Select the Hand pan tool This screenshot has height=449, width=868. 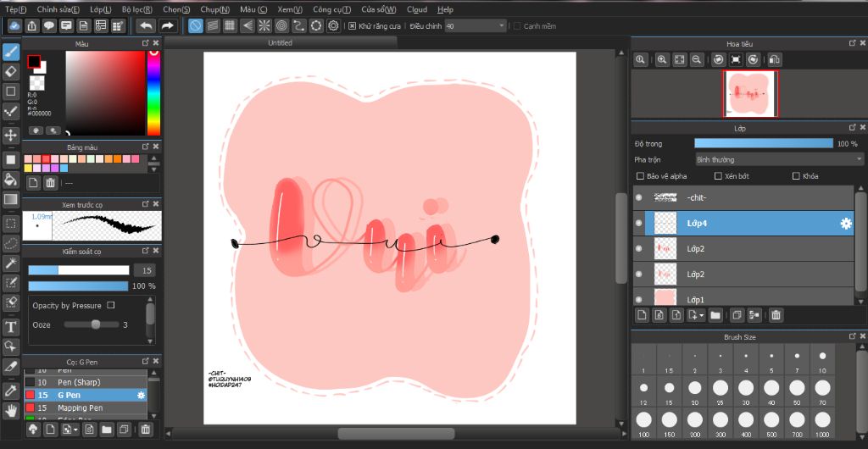[10, 410]
